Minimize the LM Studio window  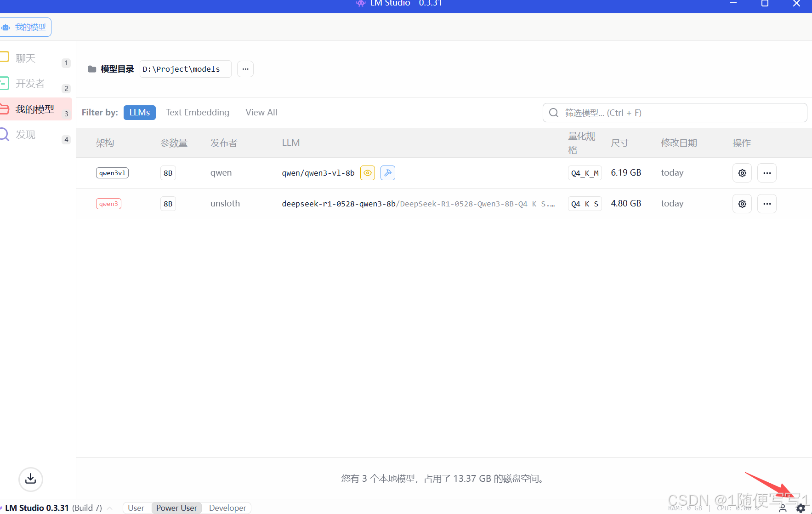pyautogui.click(x=733, y=4)
